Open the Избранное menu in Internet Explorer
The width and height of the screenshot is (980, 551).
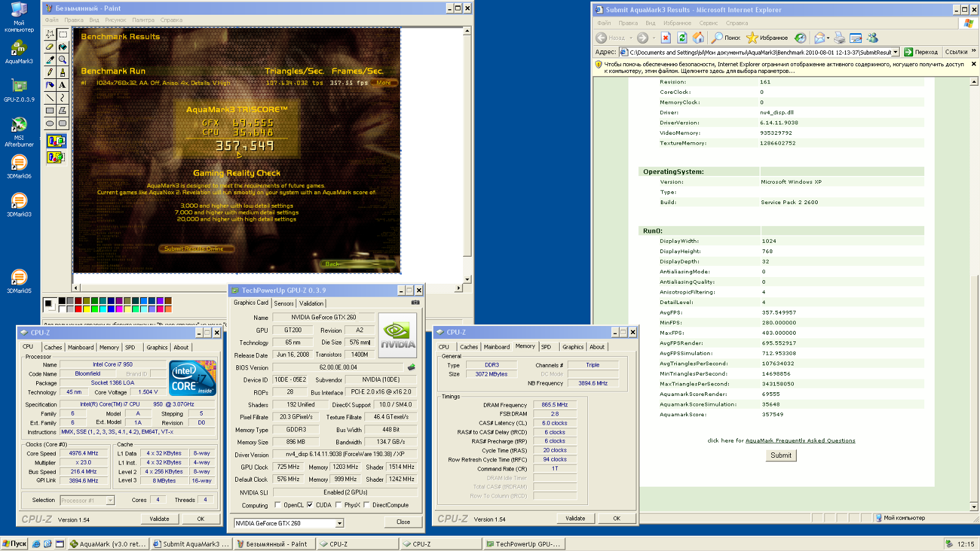tap(677, 23)
